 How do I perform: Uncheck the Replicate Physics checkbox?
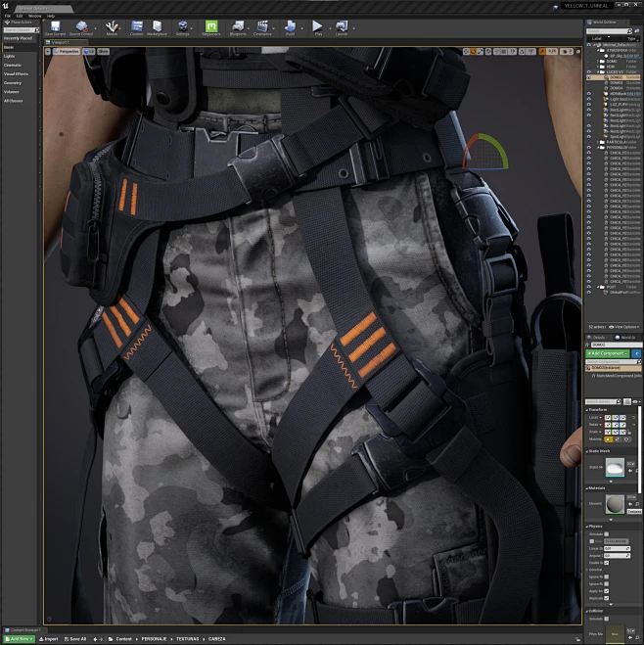607,598
